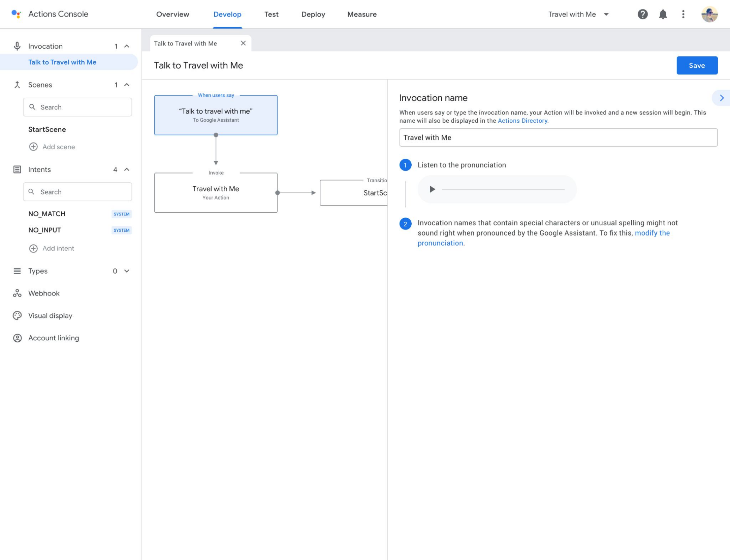Expand the Types section
Viewport: 730px width, 560px height.
point(127,271)
